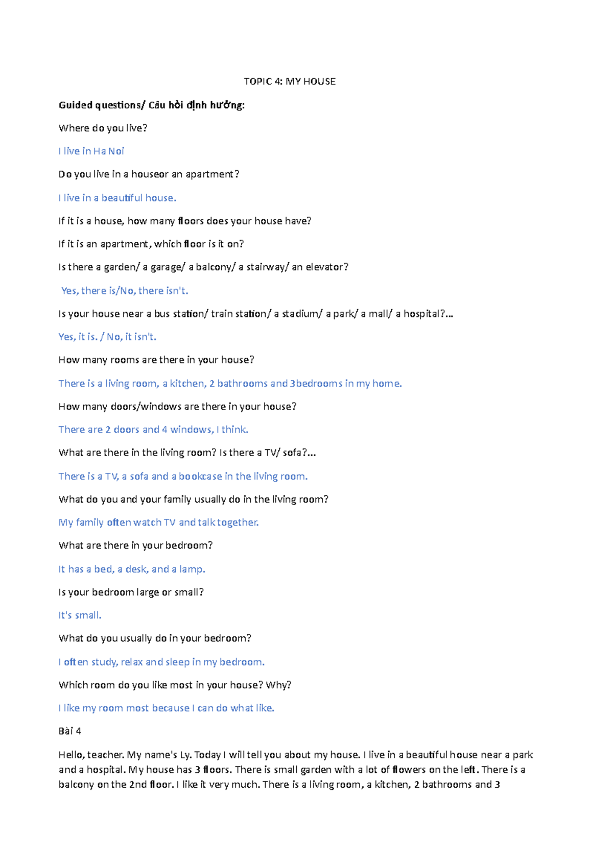Click the blue answer 'I live in Ha Noi'
Image resolution: width=613 pixels, height=868 pixels.
click(91, 151)
